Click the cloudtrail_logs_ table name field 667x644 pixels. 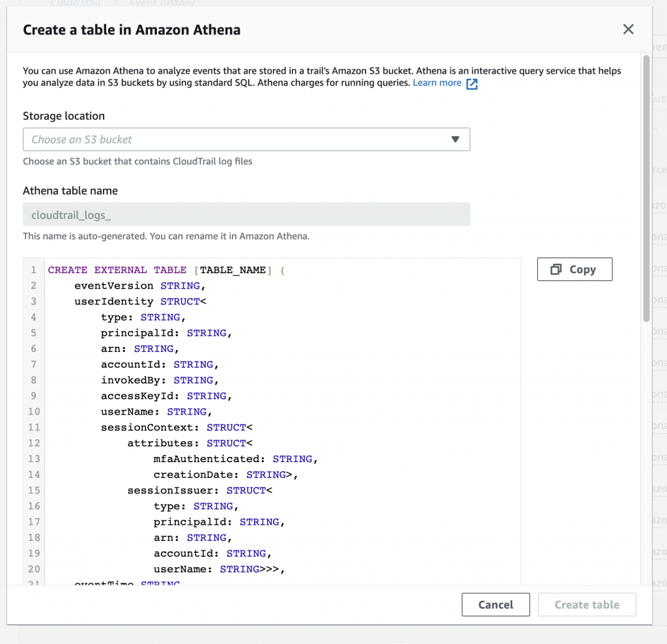pos(246,214)
